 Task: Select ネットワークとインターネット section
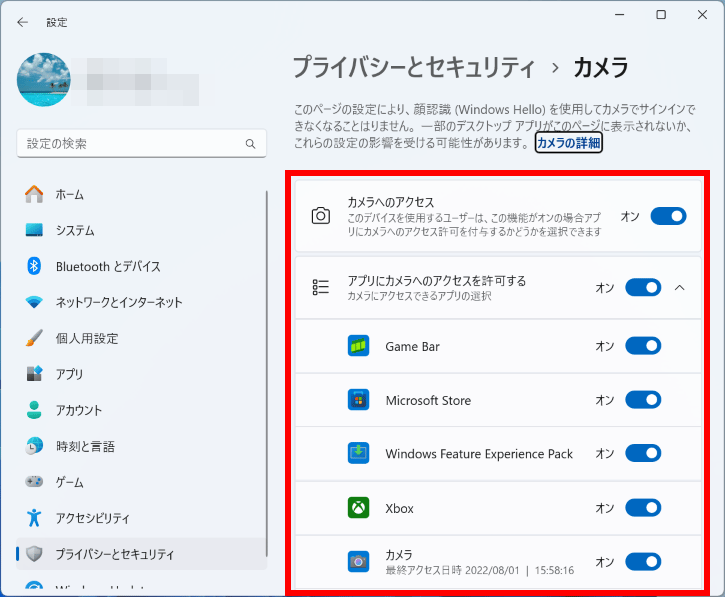pos(141,302)
